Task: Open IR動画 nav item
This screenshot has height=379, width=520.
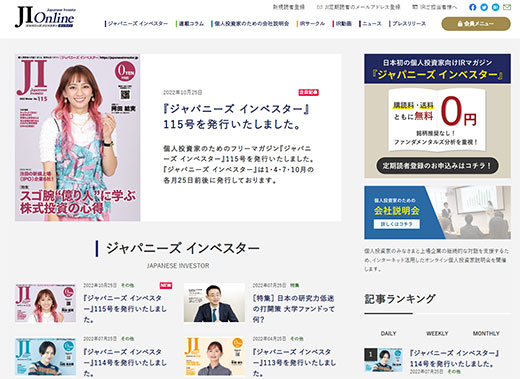Action: 342,24
